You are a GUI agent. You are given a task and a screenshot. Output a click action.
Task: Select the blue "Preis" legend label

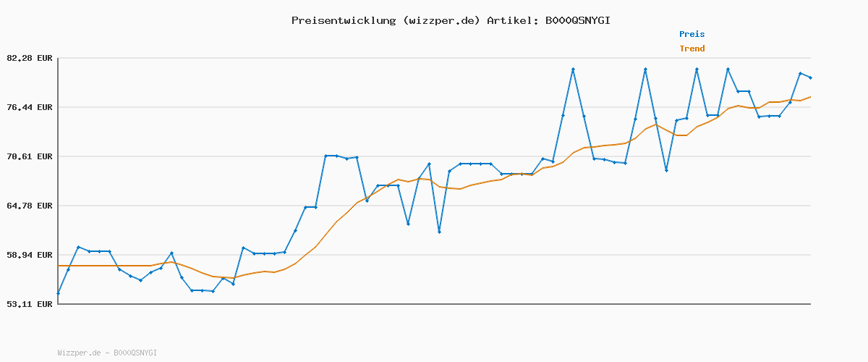(692, 34)
